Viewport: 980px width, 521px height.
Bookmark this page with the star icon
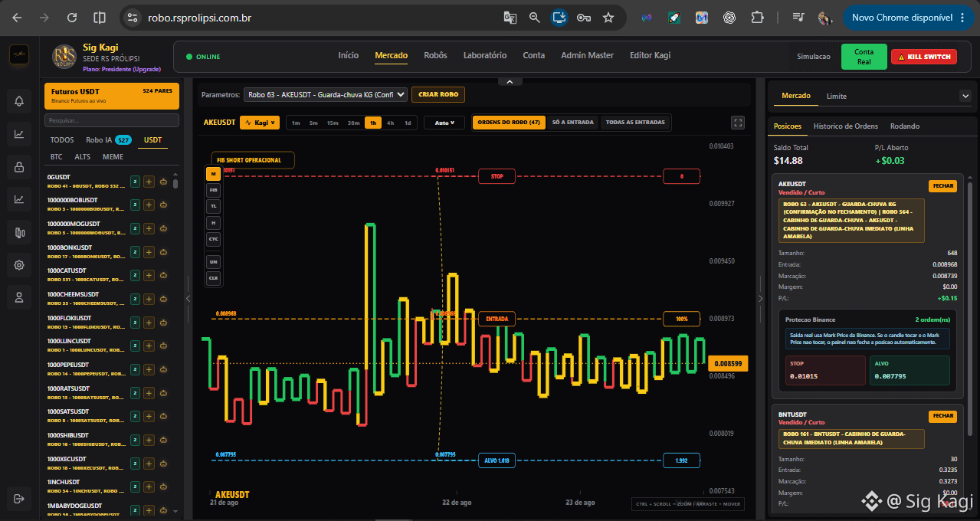[x=608, y=17]
